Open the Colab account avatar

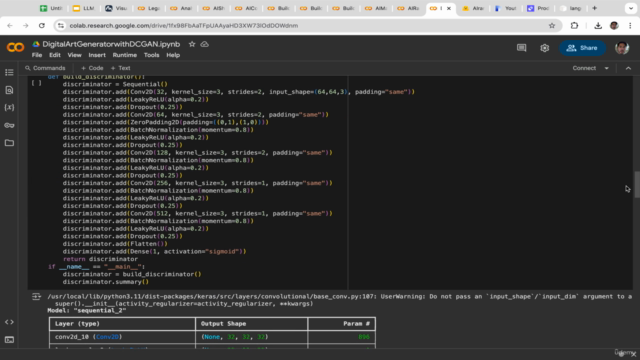[622, 48]
